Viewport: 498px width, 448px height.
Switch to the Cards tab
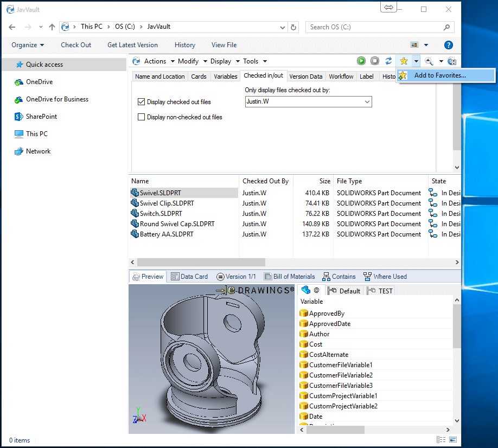click(199, 76)
